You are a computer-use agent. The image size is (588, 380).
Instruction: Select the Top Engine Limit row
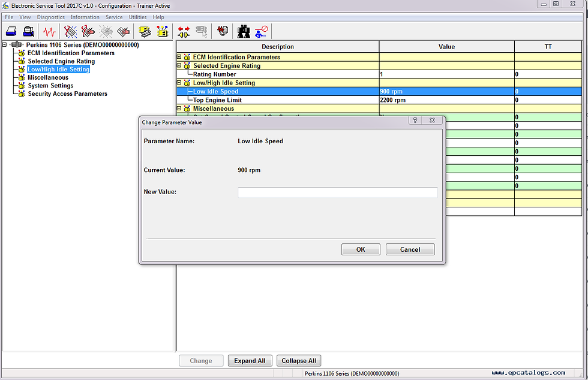point(379,100)
